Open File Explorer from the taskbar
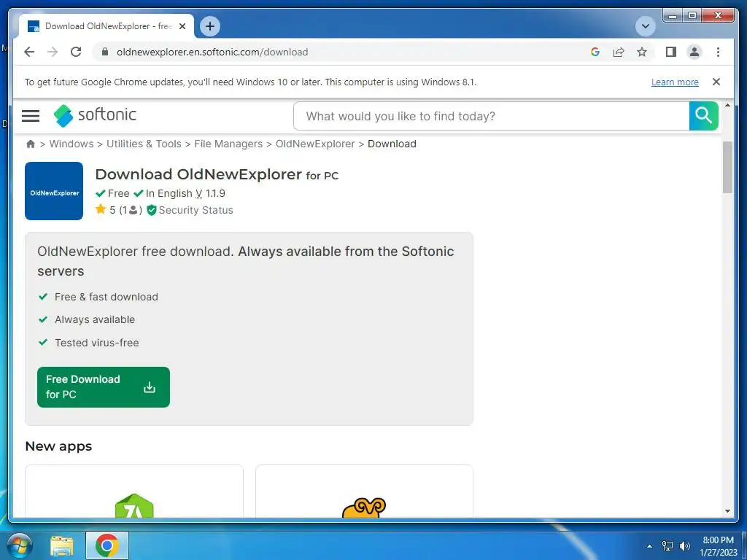The image size is (747, 560). coord(62,545)
